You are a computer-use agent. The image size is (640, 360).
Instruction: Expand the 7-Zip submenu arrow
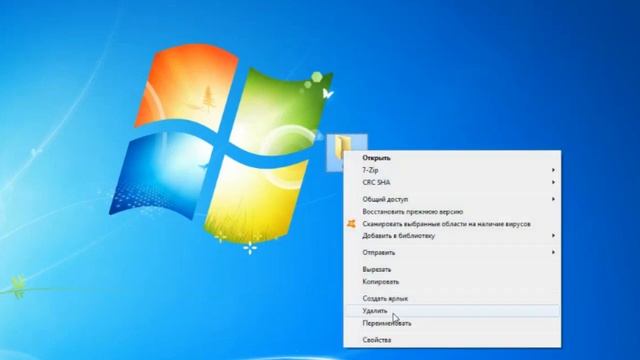[553, 170]
